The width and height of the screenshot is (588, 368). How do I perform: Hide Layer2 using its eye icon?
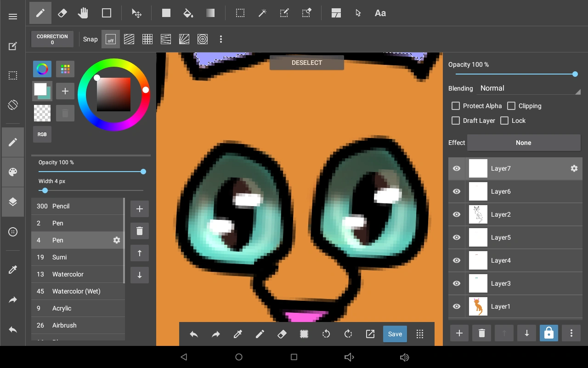click(457, 214)
